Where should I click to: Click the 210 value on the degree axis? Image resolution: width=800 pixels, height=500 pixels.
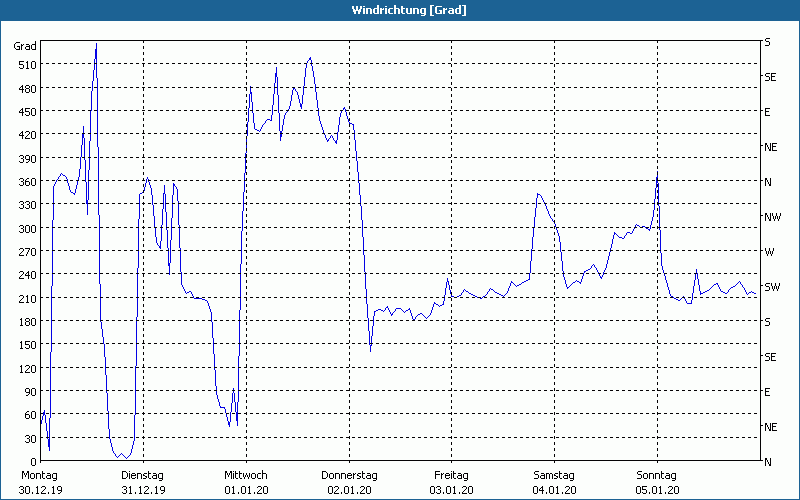(x=25, y=299)
